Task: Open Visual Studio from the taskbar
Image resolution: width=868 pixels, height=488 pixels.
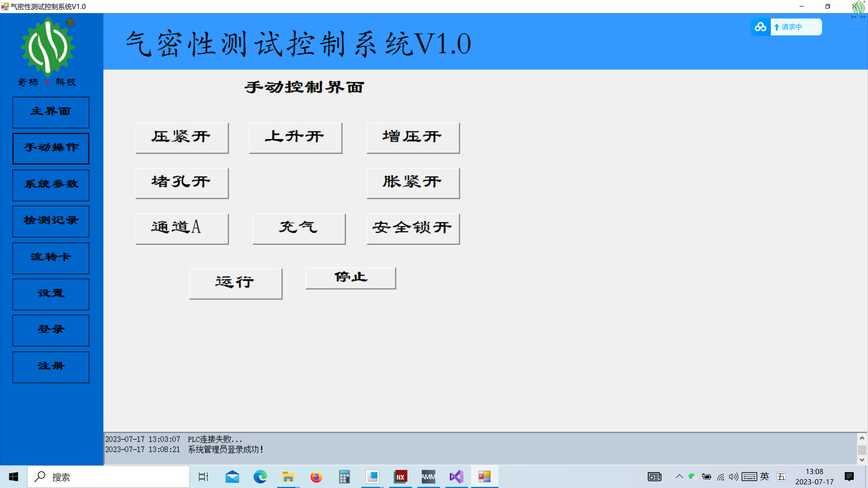Action: tap(456, 476)
